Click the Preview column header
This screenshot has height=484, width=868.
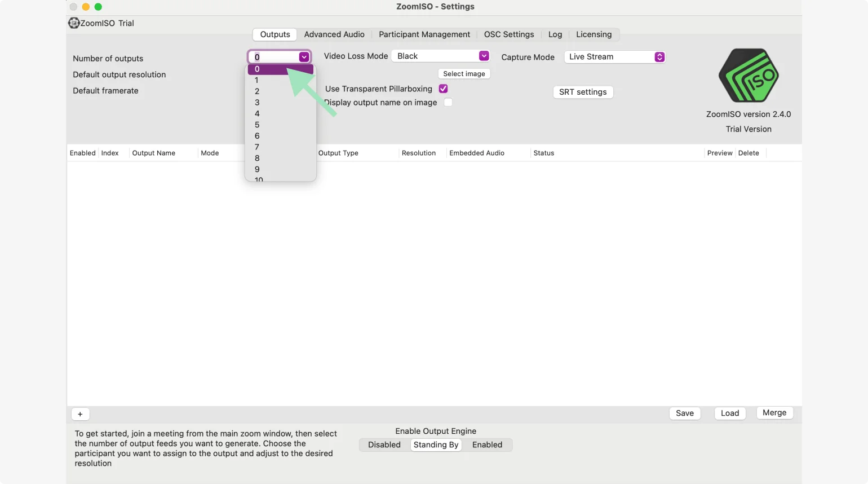tap(720, 153)
